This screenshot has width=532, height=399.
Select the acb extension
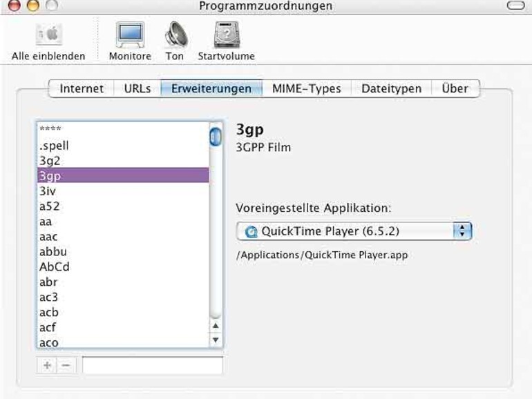123,312
